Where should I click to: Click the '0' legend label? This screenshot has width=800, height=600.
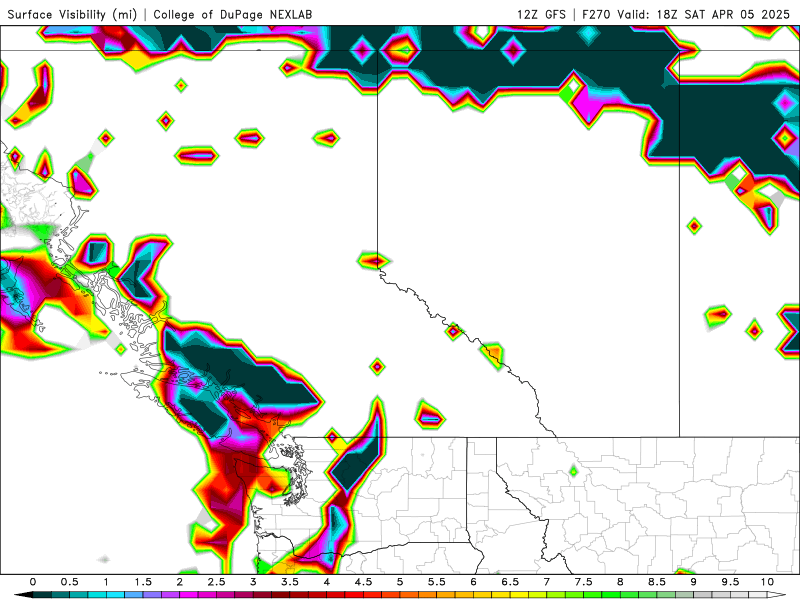[x=33, y=582]
